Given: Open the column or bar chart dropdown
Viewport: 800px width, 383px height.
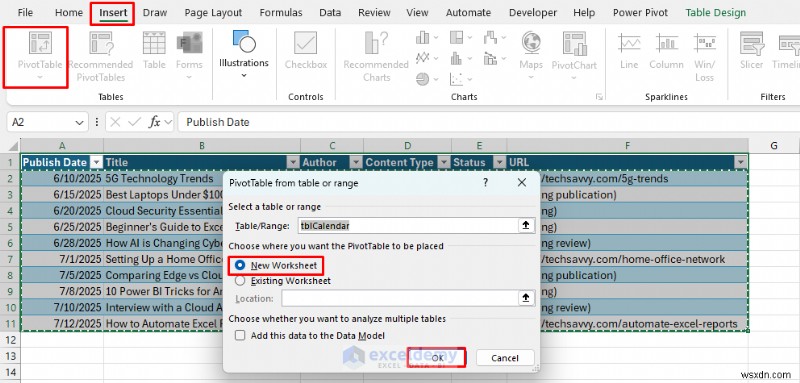Looking at the screenshot, I should click(436, 38).
